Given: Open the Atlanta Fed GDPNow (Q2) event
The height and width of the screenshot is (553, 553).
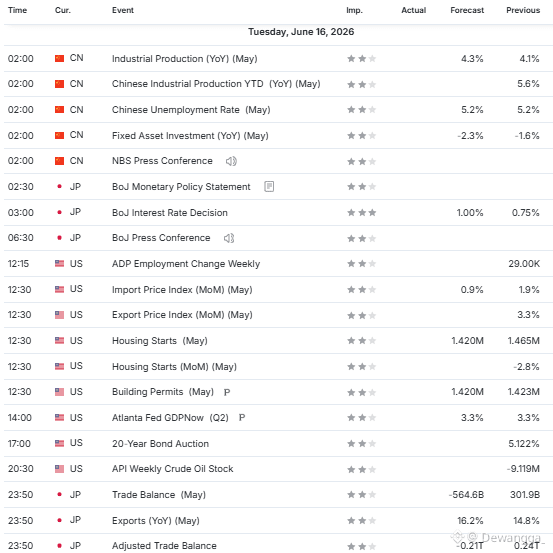Looking at the screenshot, I should tap(170, 418).
